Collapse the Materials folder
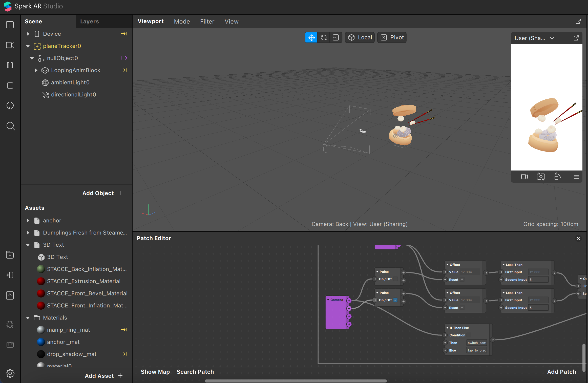588x383 pixels. tap(28, 318)
